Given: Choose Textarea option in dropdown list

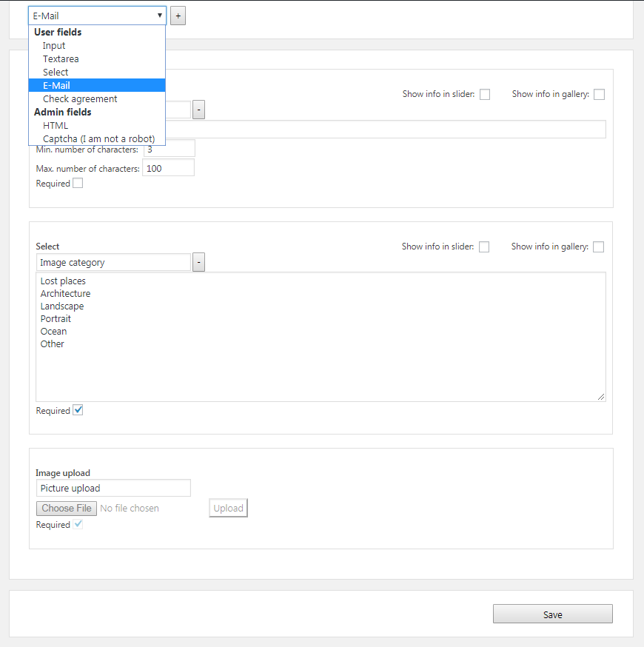Looking at the screenshot, I should (x=61, y=59).
